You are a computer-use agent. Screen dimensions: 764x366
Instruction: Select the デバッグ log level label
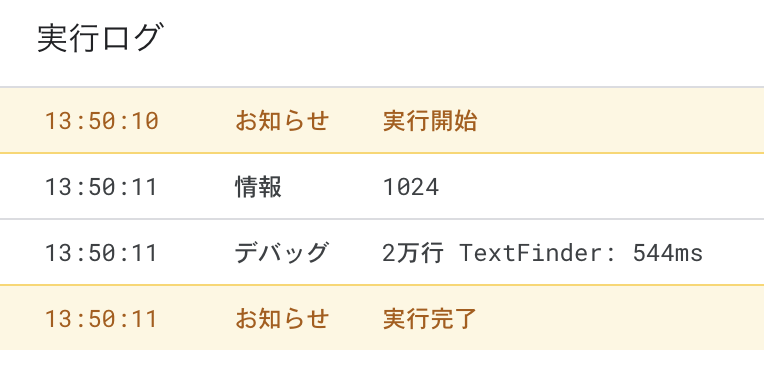pyautogui.click(x=281, y=253)
